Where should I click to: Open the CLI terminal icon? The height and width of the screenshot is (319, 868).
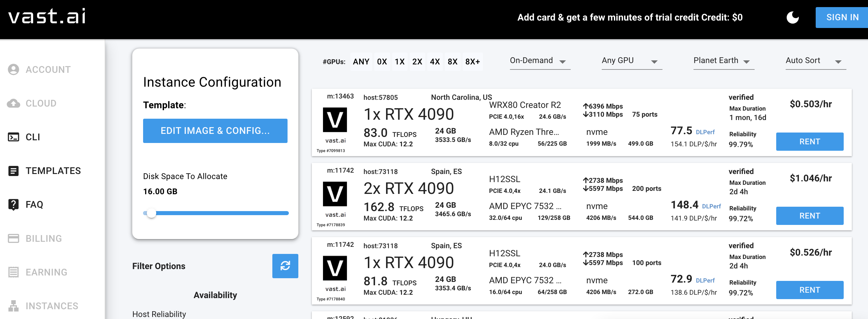click(x=13, y=137)
